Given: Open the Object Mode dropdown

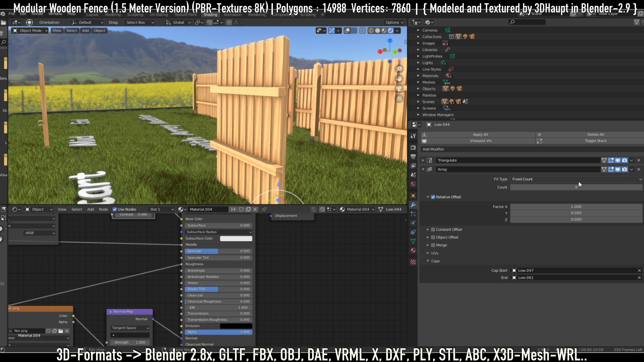Looking at the screenshot, I should [30, 30].
